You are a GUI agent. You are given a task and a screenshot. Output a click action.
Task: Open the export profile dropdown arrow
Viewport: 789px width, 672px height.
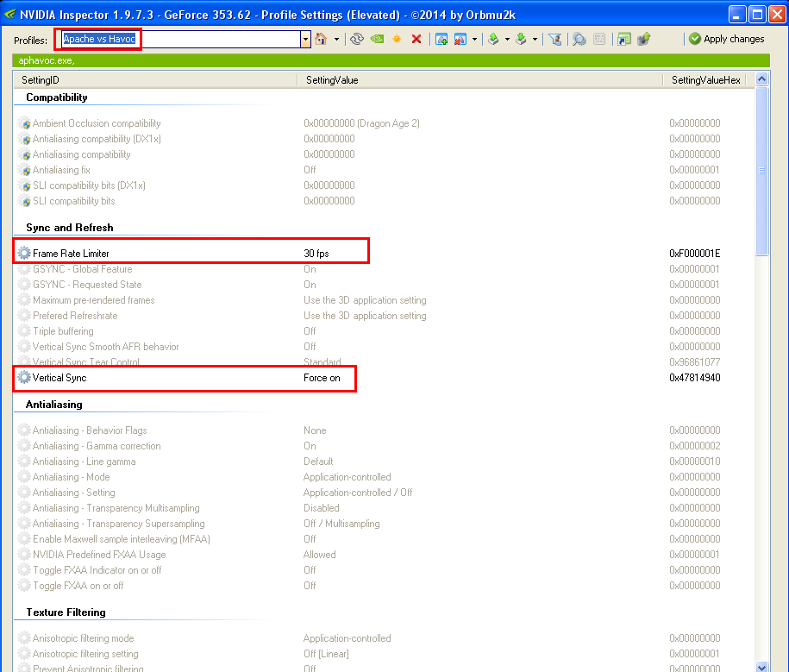pyautogui.click(x=507, y=40)
